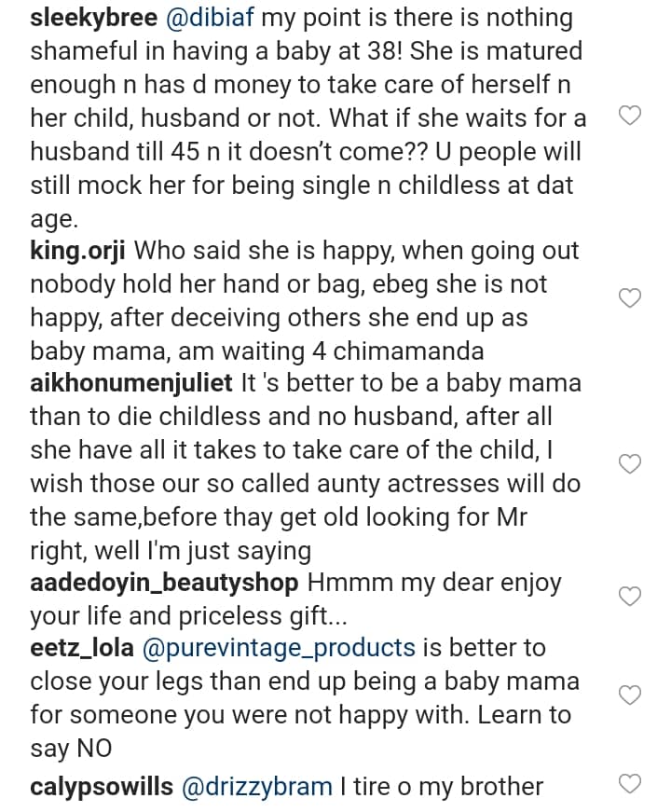View the calypsowills profile

102,787
